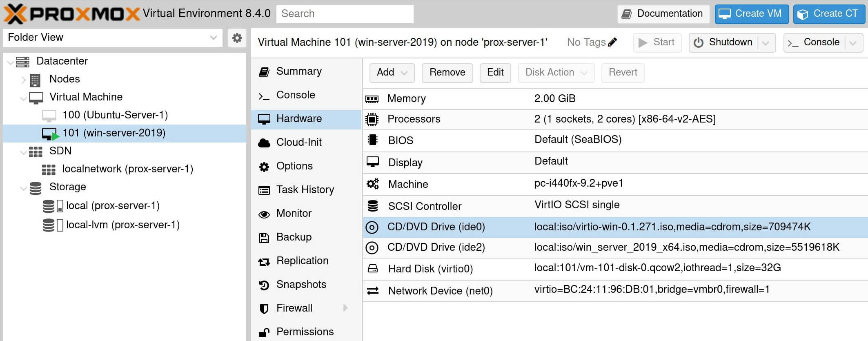
Task: Click the ide2 CD/DVD disc icon
Action: click(372, 247)
